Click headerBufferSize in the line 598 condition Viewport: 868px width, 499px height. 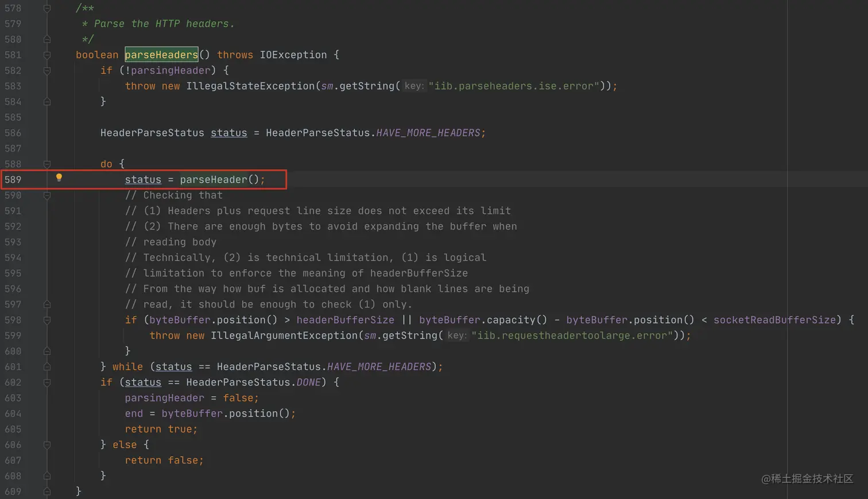(346, 320)
